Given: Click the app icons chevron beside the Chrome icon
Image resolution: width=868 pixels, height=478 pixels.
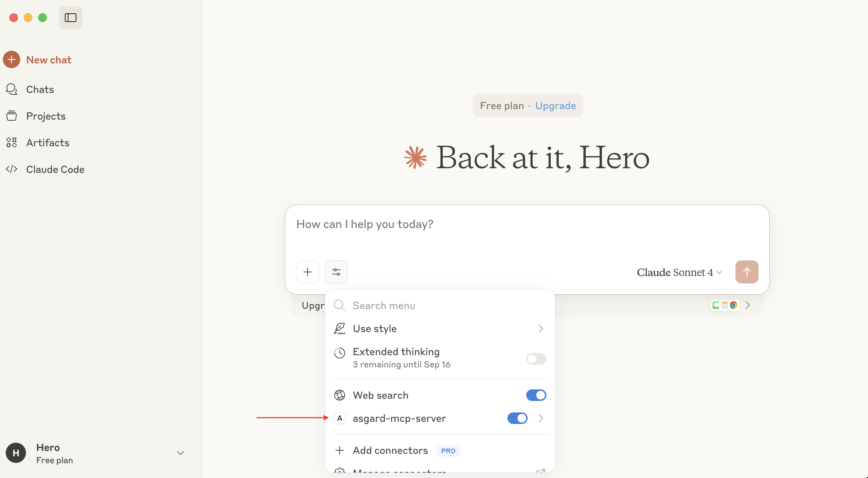Looking at the screenshot, I should tap(748, 305).
